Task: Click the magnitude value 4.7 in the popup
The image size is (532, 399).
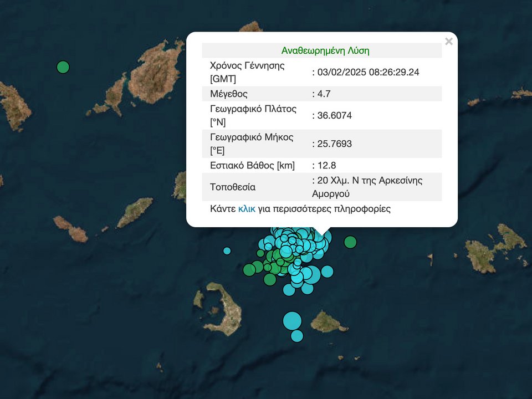Action: [x=323, y=94]
